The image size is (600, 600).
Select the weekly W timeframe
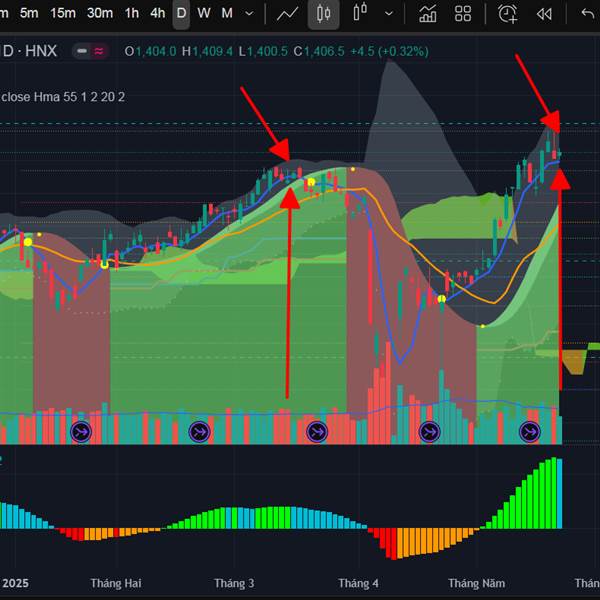click(204, 13)
